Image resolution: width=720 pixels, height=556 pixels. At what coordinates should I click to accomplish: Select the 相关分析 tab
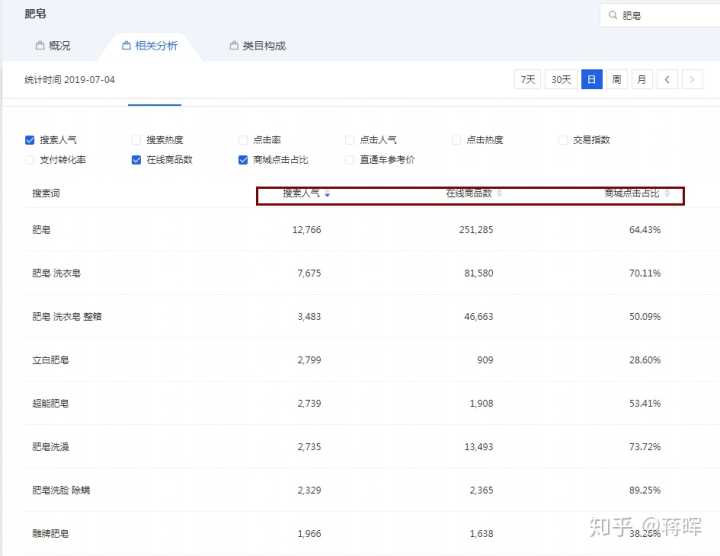pyautogui.click(x=149, y=46)
